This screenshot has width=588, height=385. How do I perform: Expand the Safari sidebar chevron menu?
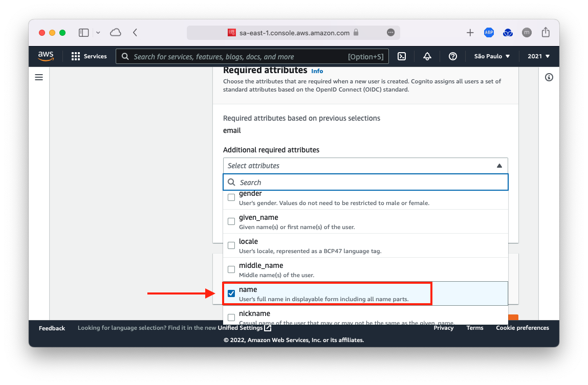[98, 33]
